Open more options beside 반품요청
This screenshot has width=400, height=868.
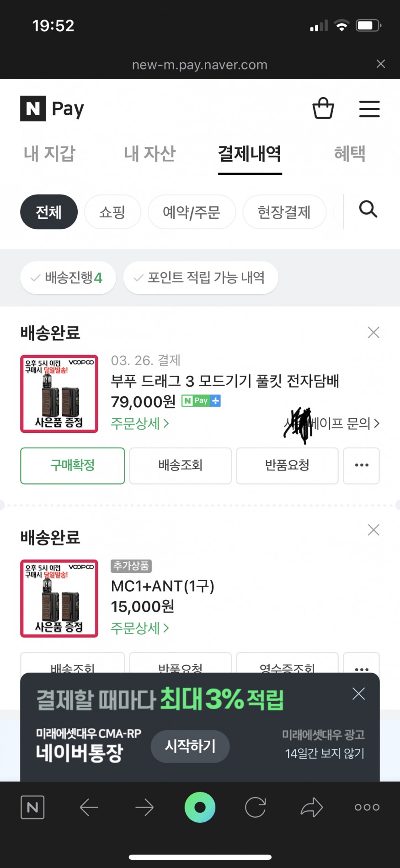coord(361,465)
